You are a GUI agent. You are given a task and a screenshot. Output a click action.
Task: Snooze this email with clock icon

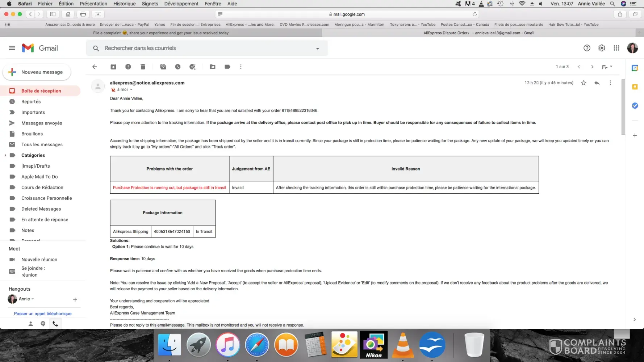[x=178, y=67]
